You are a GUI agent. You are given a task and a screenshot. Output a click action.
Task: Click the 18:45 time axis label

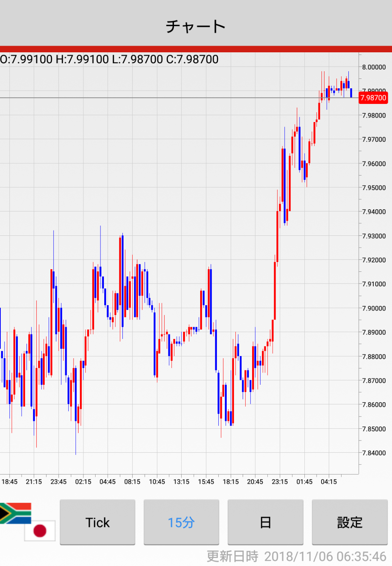[9, 481]
